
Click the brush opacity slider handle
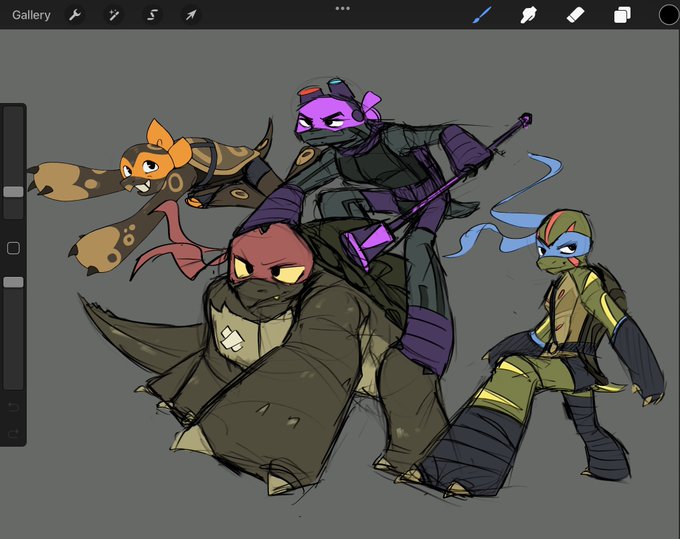[x=13, y=282]
